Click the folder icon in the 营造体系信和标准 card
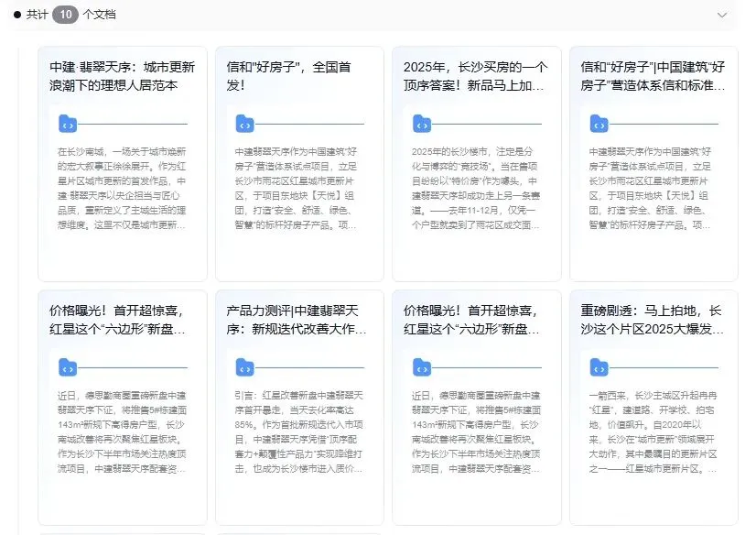Image resolution: width=756 pixels, height=535 pixels. (599, 124)
